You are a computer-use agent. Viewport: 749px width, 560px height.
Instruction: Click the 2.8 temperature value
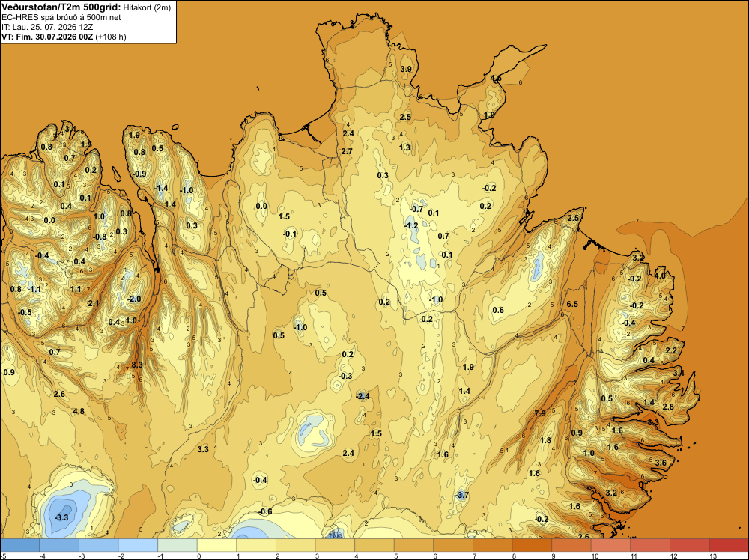click(668, 407)
